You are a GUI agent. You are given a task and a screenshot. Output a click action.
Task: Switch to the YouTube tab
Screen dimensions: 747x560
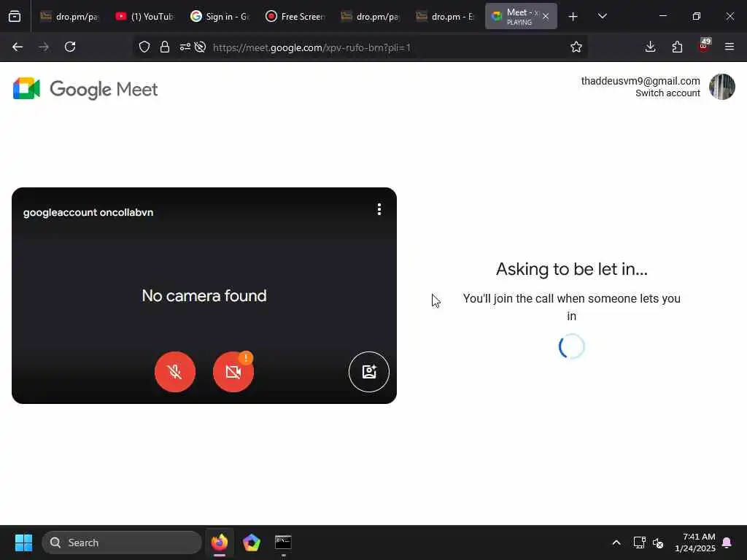point(145,17)
